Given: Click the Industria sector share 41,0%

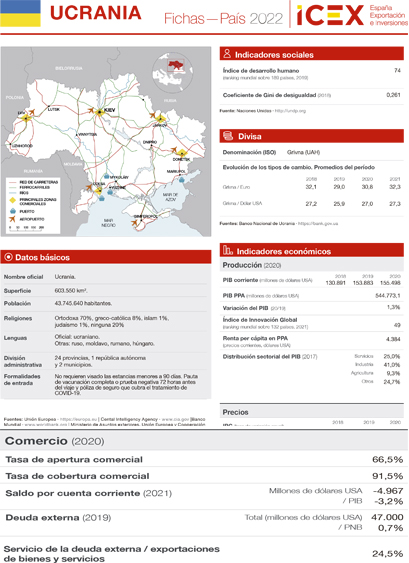Looking at the screenshot, I should coord(392,364).
